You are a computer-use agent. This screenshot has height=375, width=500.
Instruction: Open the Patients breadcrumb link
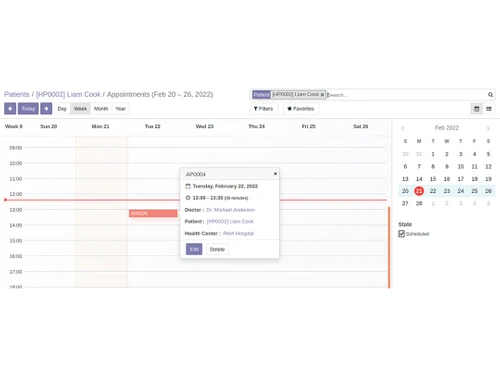[x=17, y=94]
